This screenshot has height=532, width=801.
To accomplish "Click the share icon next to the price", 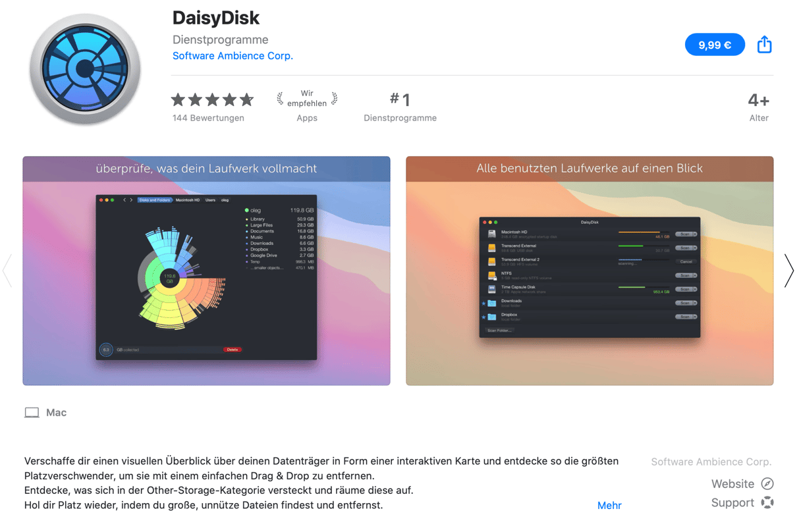I will (764, 44).
